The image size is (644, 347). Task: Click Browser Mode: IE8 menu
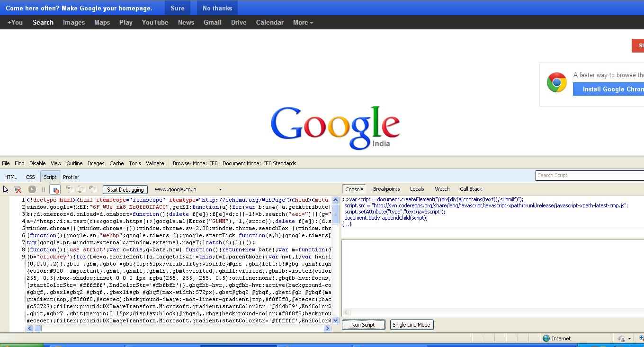point(195,163)
